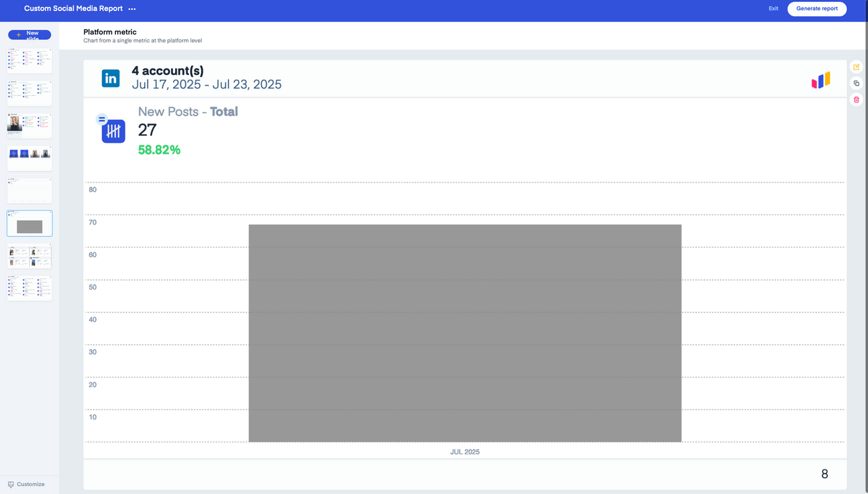Open the thumbnail showing four images in a row
This screenshot has width=868, height=494.
point(29,158)
